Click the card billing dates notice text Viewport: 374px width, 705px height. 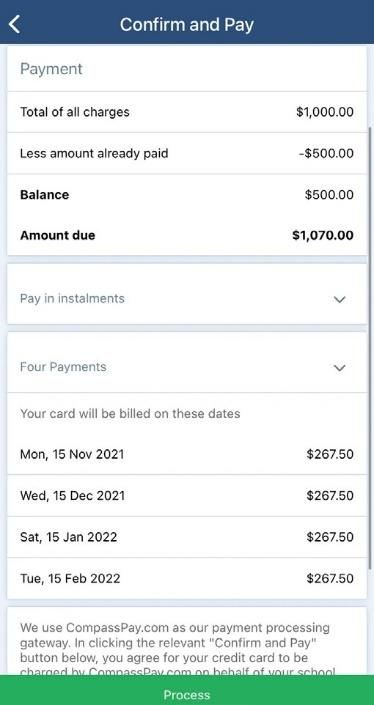click(x=130, y=413)
